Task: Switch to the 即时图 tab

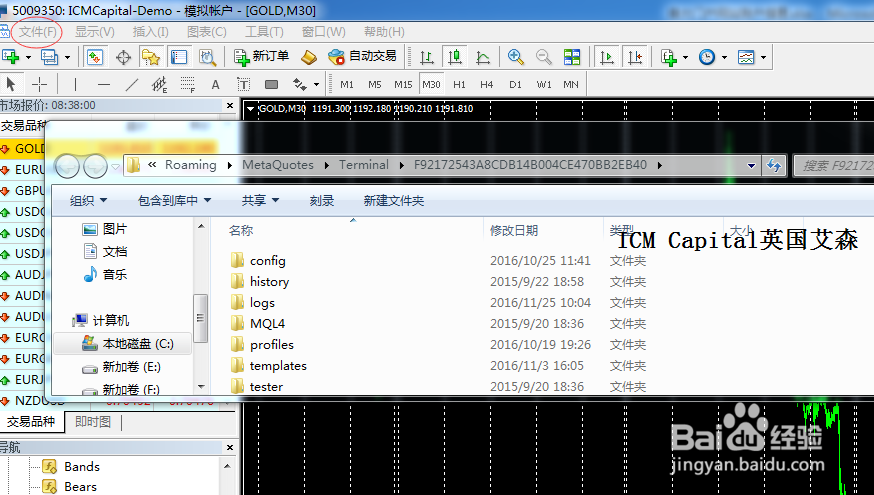Action: point(93,422)
